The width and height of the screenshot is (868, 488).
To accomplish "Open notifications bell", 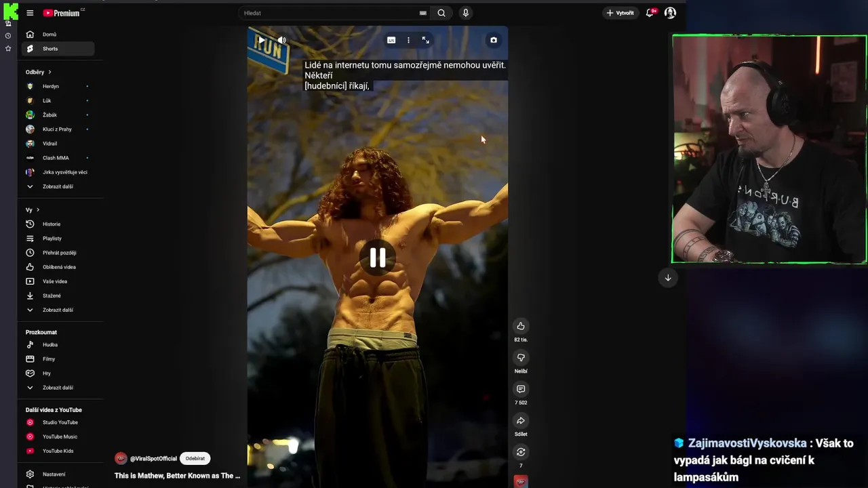I will point(650,13).
